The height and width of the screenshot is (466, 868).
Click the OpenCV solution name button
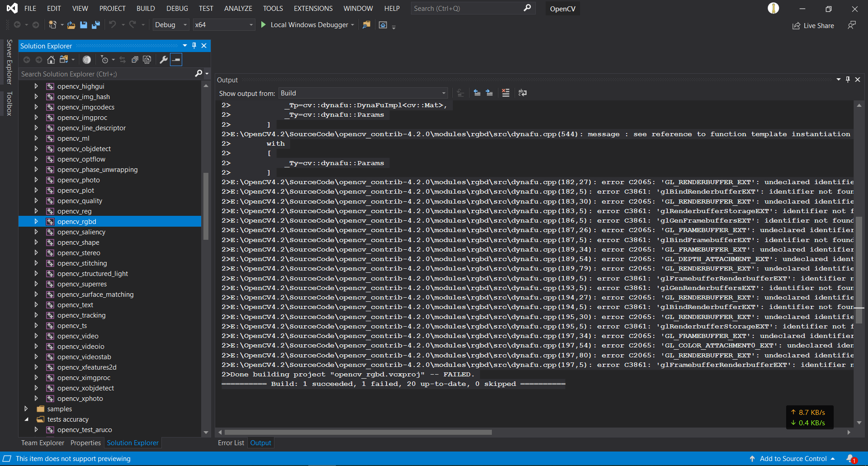click(562, 9)
